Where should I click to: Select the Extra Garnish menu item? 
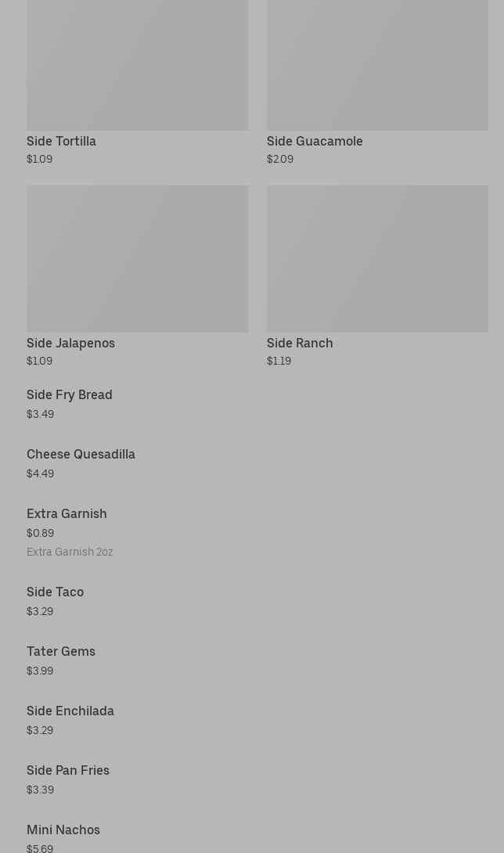click(67, 513)
